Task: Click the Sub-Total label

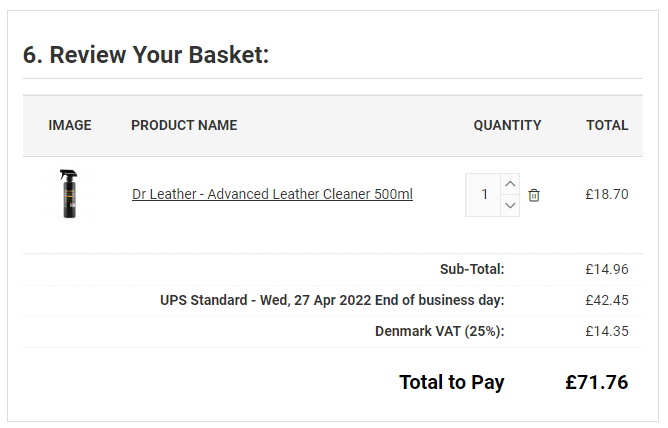Action: tap(472, 269)
